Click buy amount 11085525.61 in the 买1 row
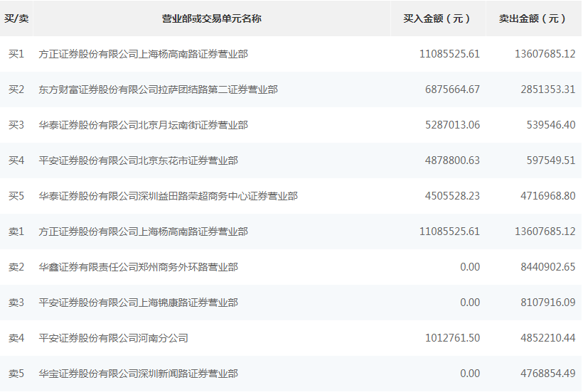The width and height of the screenshot is (583, 392). pos(449,54)
